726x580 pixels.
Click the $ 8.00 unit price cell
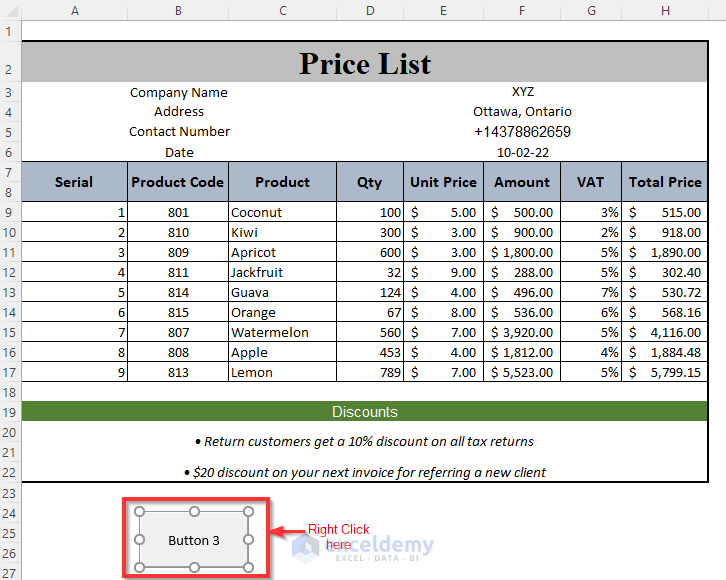444,312
